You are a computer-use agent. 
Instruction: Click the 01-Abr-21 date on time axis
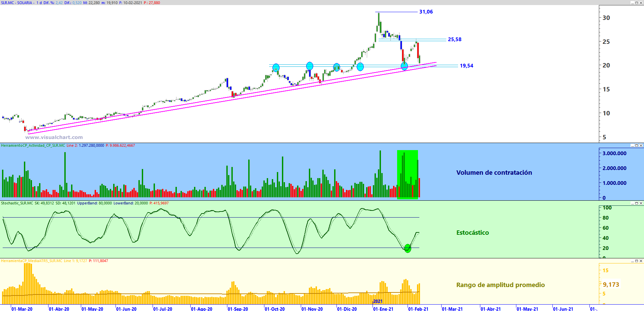pyautogui.click(x=491, y=309)
